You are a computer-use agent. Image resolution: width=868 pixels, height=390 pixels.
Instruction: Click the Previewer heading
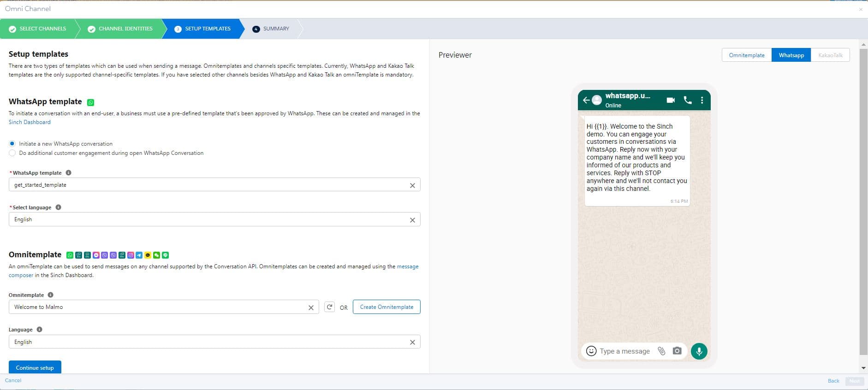455,55
